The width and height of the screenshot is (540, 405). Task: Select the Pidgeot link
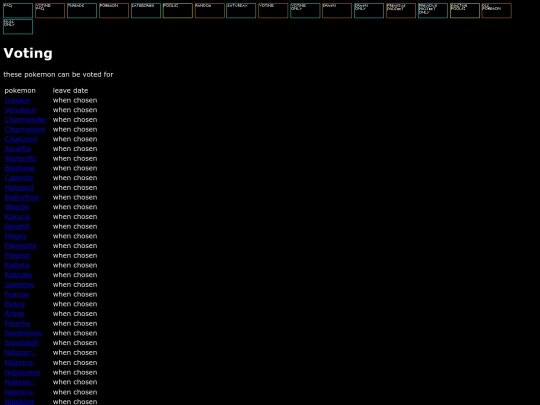click(x=17, y=256)
